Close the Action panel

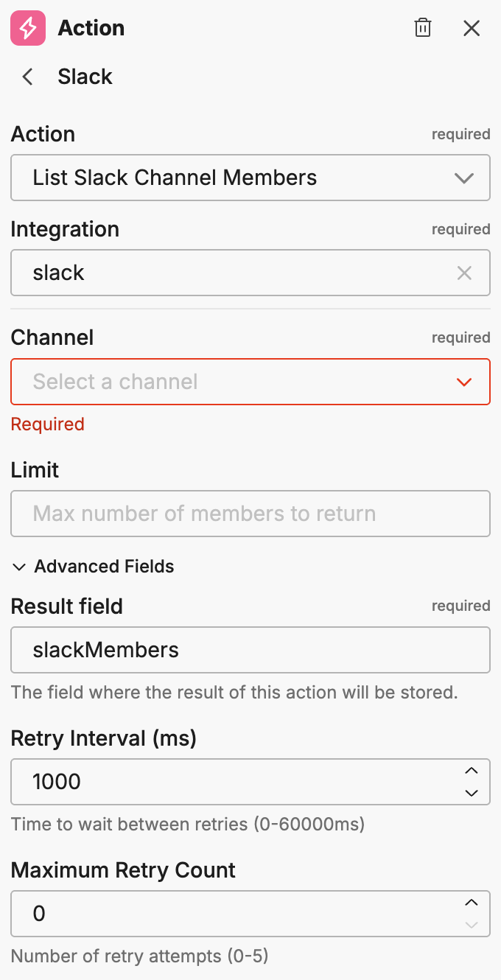click(472, 29)
